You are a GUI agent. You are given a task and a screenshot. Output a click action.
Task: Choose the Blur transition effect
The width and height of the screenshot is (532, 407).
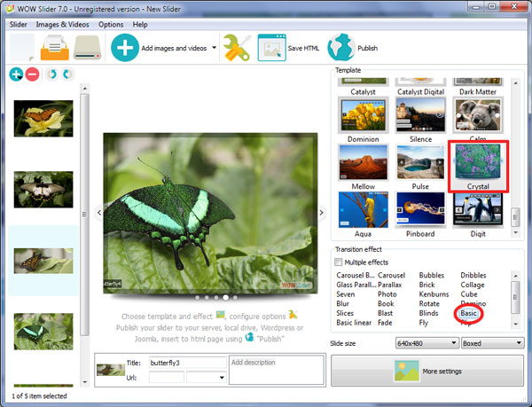[342, 303]
